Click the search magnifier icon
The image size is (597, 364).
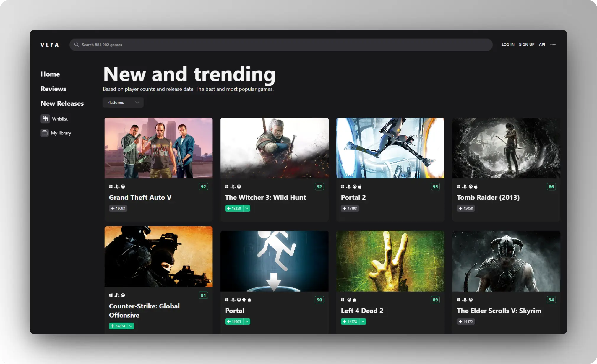click(77, 45)
